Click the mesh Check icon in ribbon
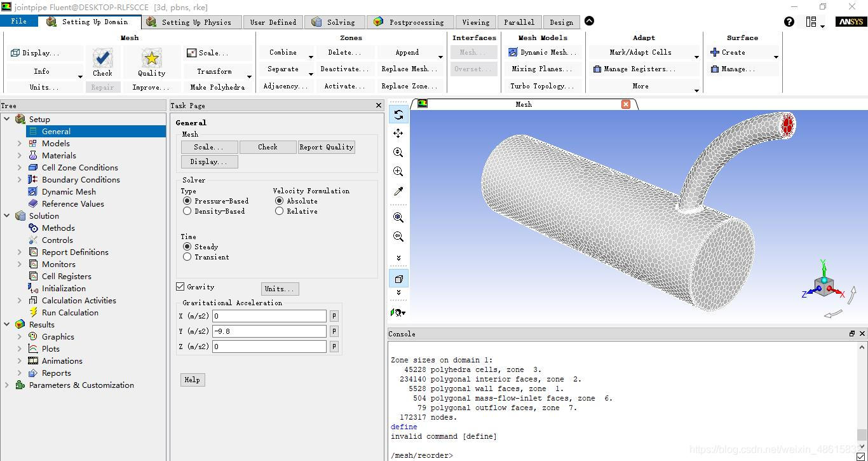Screen dimensions: 868x461 coord(102,60)
